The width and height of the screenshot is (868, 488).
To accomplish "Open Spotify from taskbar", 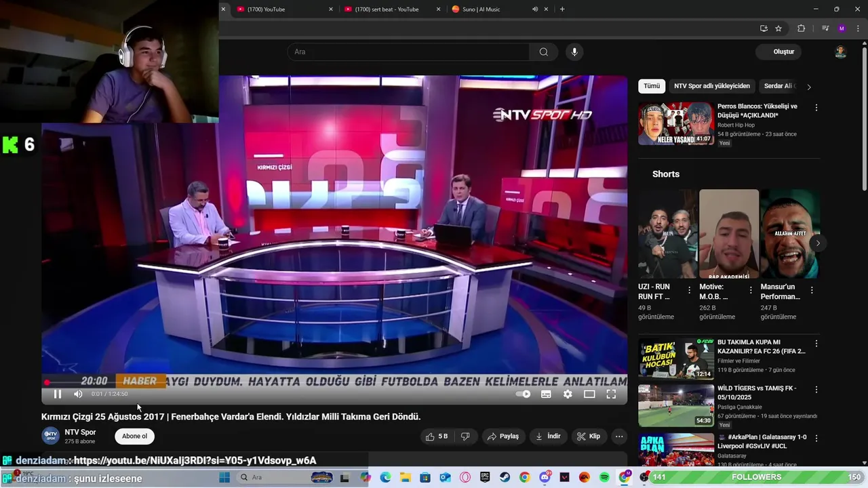I will tap(604, 477).
